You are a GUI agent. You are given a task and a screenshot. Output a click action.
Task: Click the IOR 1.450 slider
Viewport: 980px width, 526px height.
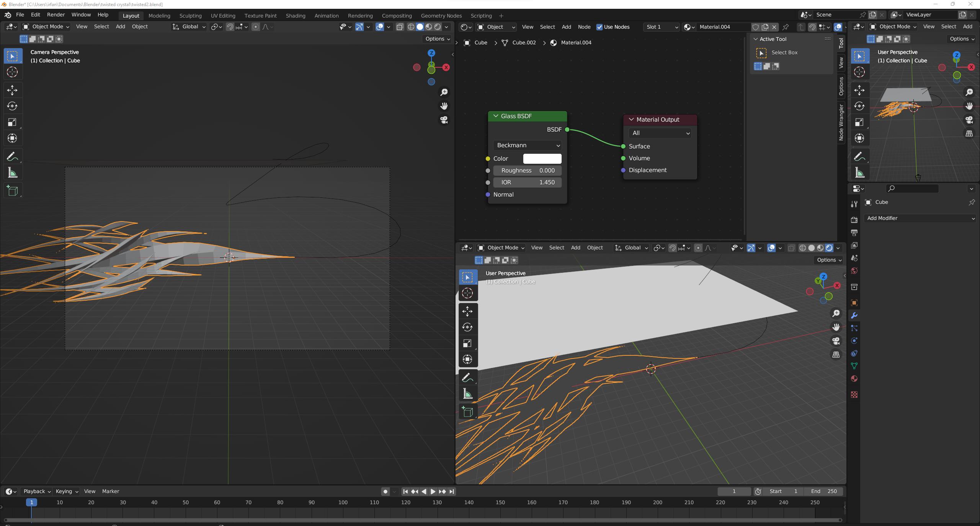[x=528, y=182]
